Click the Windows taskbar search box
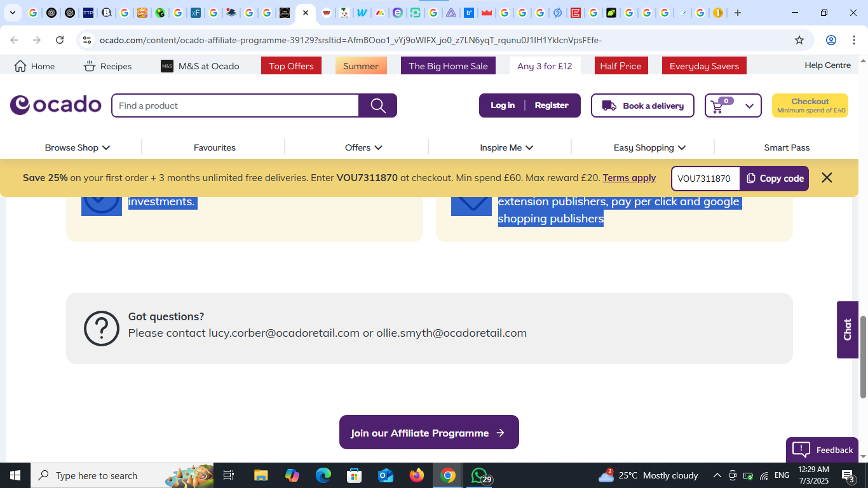This screenshot has height=488, width=868. (122, 475)
